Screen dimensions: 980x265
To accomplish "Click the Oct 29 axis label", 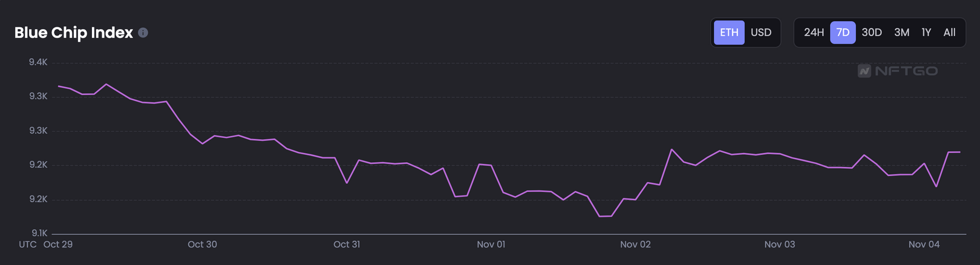I will click(58, 244).
